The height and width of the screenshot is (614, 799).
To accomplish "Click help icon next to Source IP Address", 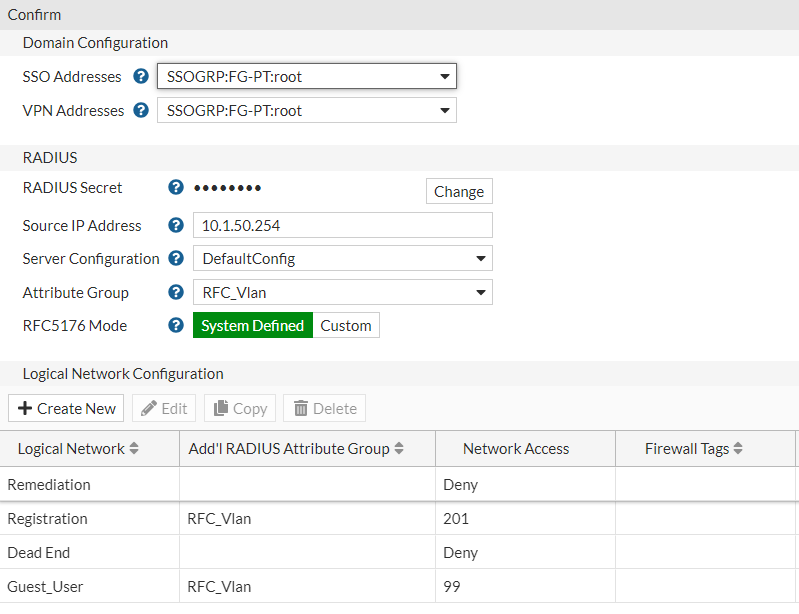I will click(x=176, y=225).
